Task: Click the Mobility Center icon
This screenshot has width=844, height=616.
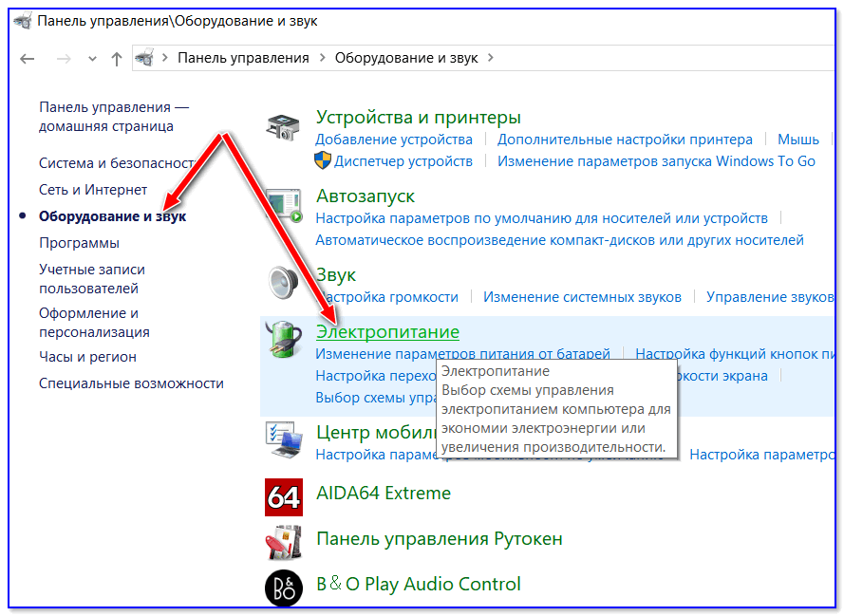Action: pos(284,438)
